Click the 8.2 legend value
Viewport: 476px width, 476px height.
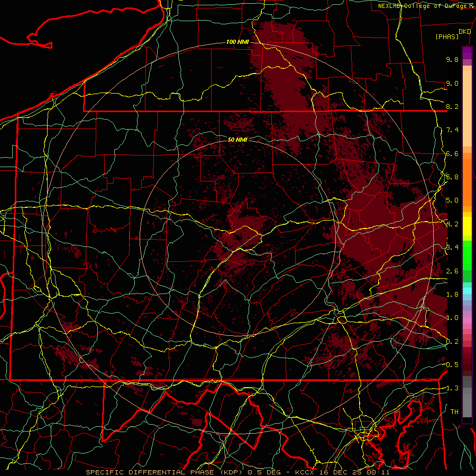tap(452, 106)
